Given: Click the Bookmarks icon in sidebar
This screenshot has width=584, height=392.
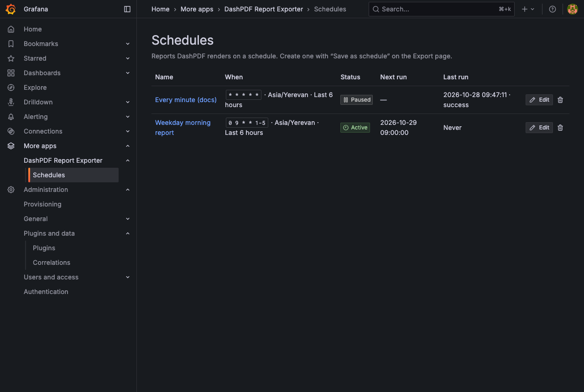Looking at the screenshot, I should [11, 44].
